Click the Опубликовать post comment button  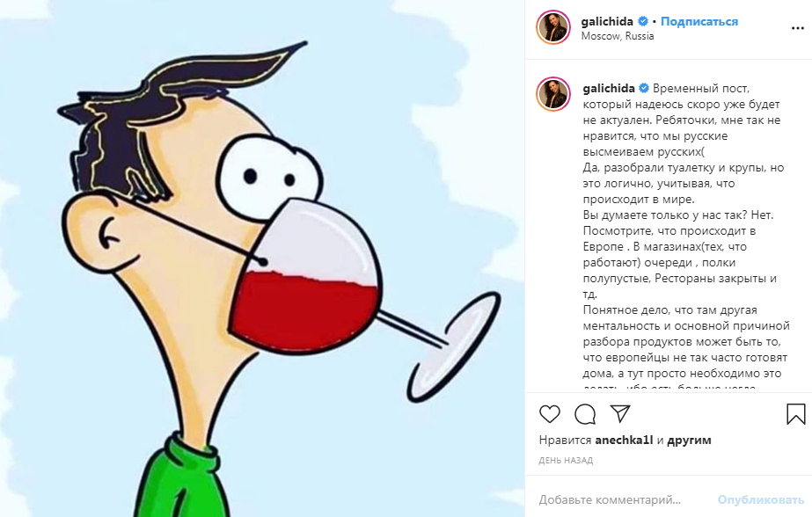coord(761,500)
